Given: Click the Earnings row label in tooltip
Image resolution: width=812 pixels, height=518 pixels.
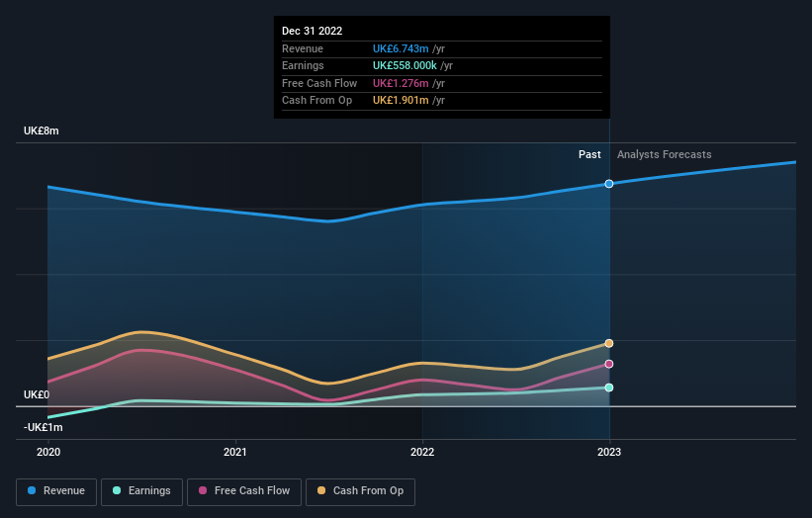Looking at the screenshot, I should coord(303,65).
